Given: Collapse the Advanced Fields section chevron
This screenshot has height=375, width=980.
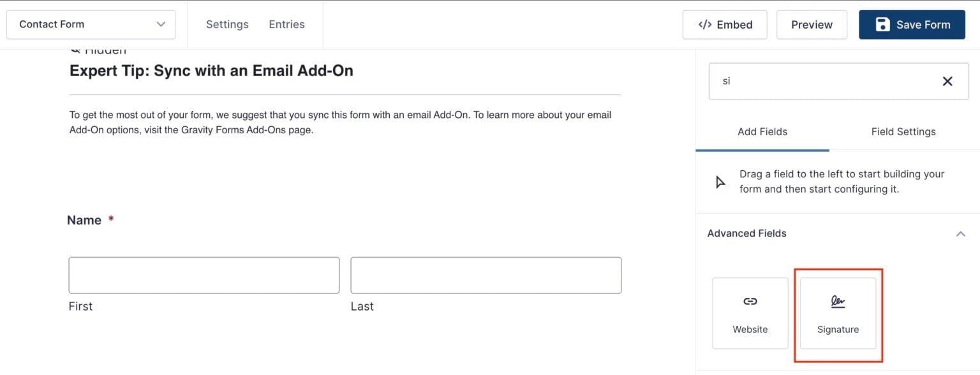Looking at the screenshot, I should (x=960, y=234).
